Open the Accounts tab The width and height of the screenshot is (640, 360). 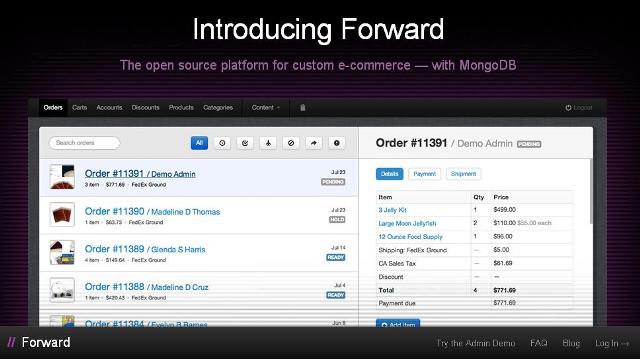point(109,108)
